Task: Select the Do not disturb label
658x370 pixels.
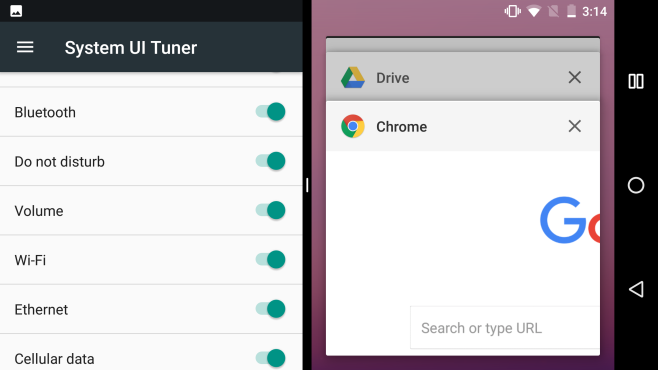Action: (x=59, y=162)
